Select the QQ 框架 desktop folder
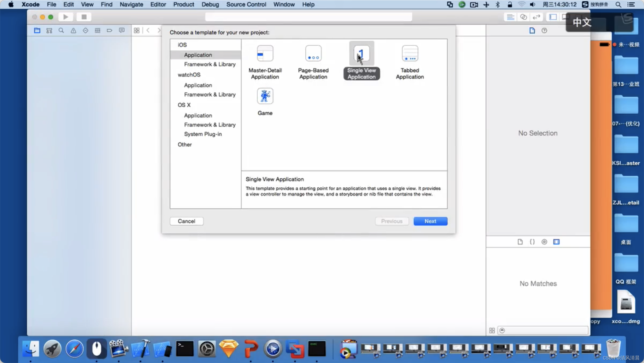The width and height of the screenshot is (644, 363). (x=626, y=268)
